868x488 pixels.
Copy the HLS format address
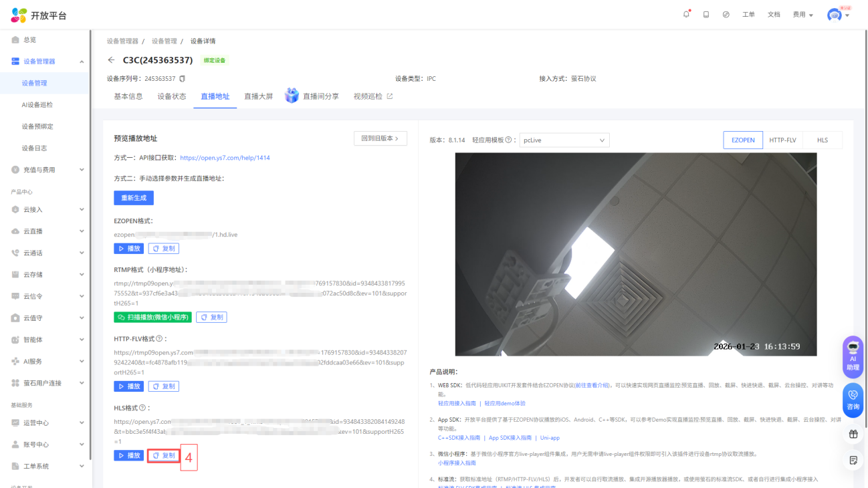click(164, 456)
